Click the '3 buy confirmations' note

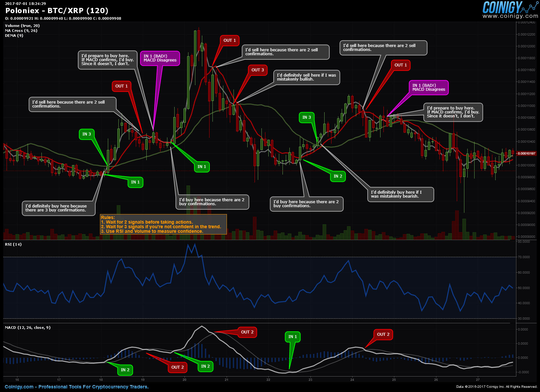point(59,208)
